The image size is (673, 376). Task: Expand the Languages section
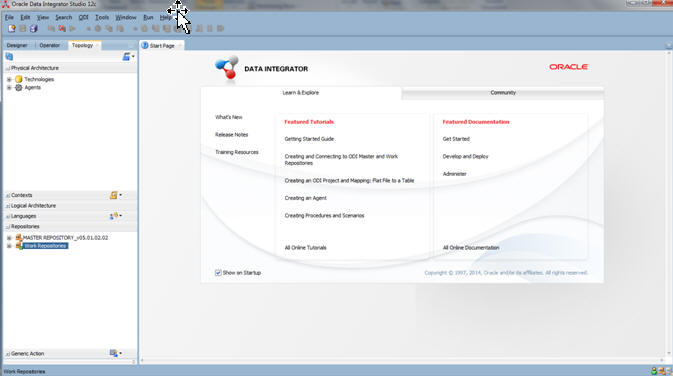(7, 216)
